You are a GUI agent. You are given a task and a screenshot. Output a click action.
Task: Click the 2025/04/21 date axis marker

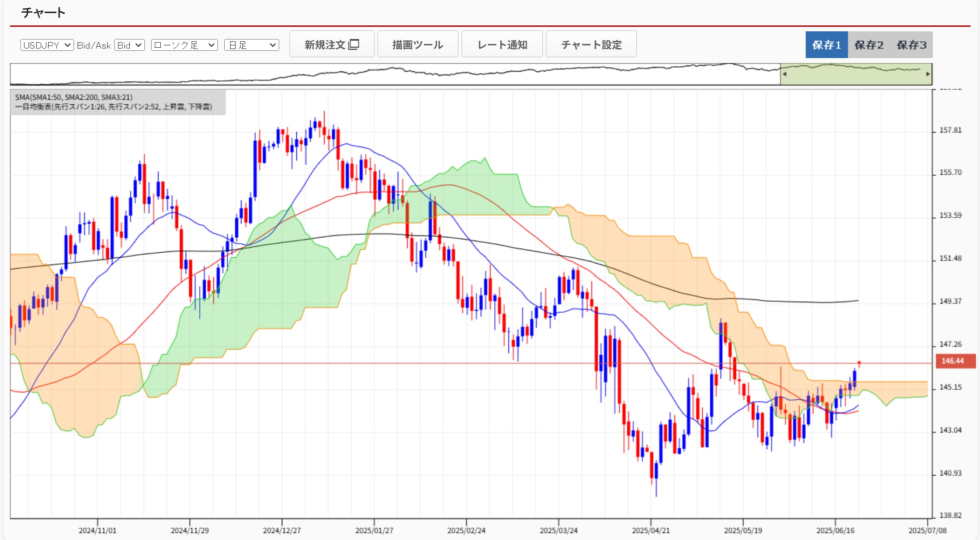[650, 530]
